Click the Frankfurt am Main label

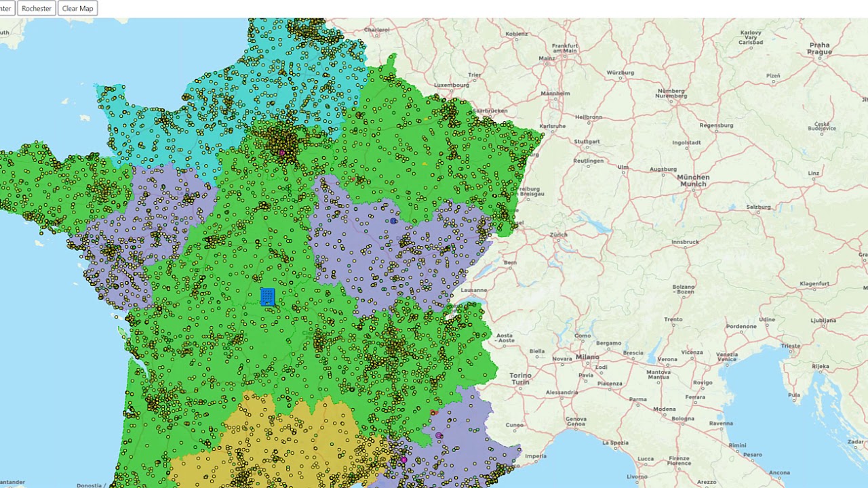(x=565, y=47)
